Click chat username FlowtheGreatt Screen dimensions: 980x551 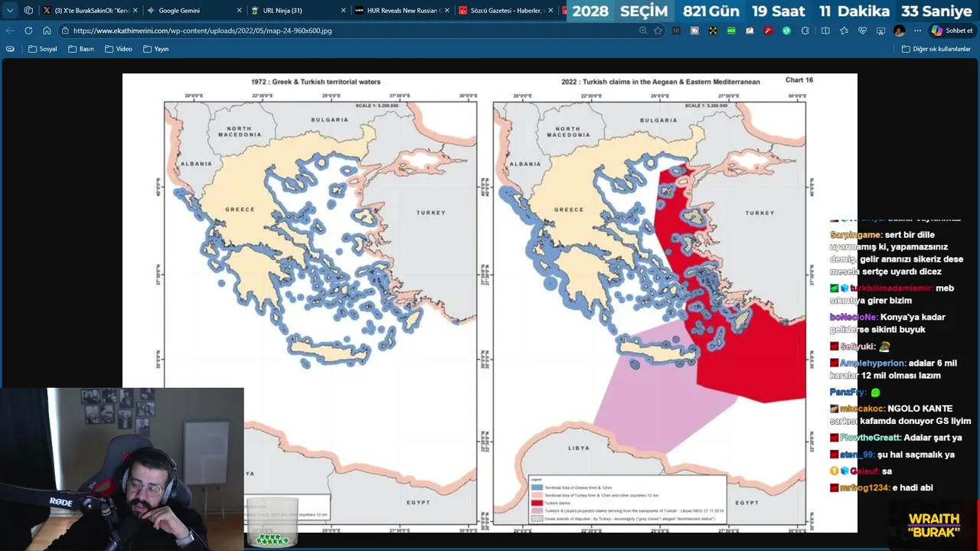pos(870,437)
